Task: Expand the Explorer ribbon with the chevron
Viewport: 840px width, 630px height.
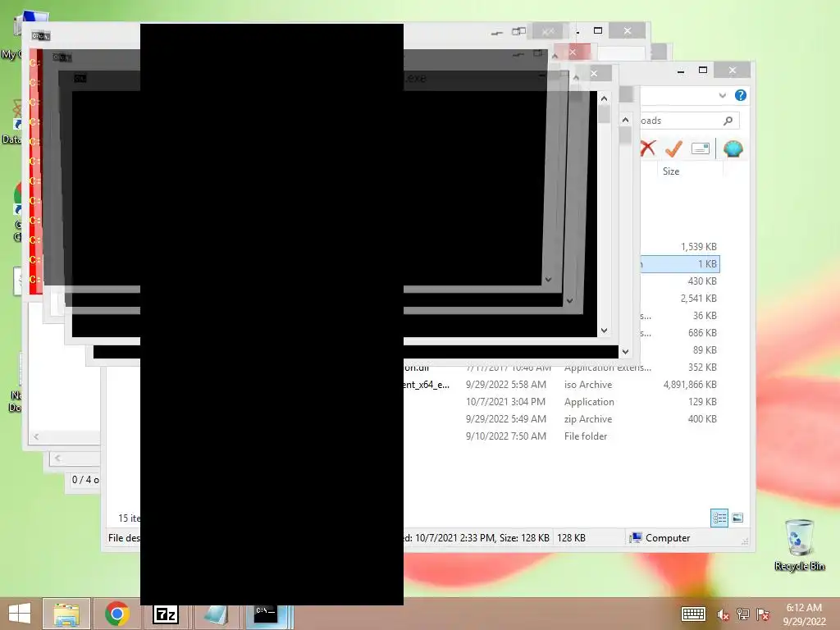Action: [722, 95]
